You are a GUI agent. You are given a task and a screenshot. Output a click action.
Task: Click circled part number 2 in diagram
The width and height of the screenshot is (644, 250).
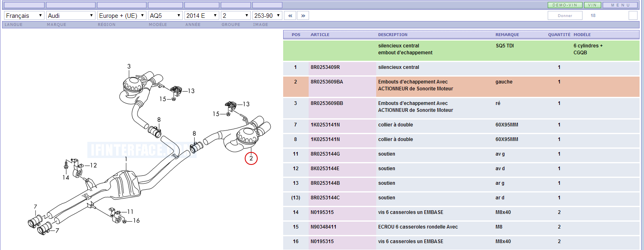click(x=251, y=158)
